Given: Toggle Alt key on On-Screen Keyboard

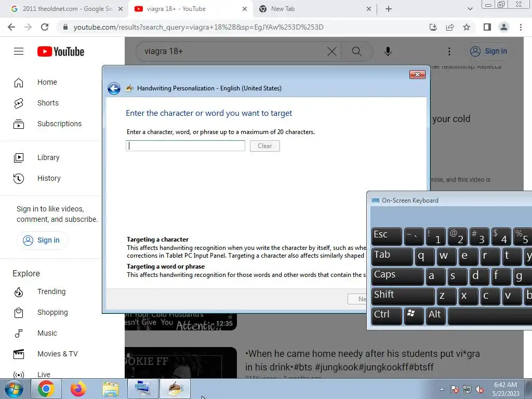Looking at the screenshot, I should tap(436, 316).
